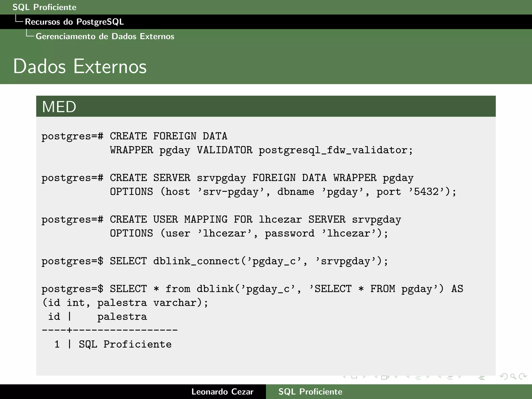This screenshot has height=399, width=532.
Task: Click the 'CREATE FOREIGN DATA' line
Action: (x=134, y=136)
